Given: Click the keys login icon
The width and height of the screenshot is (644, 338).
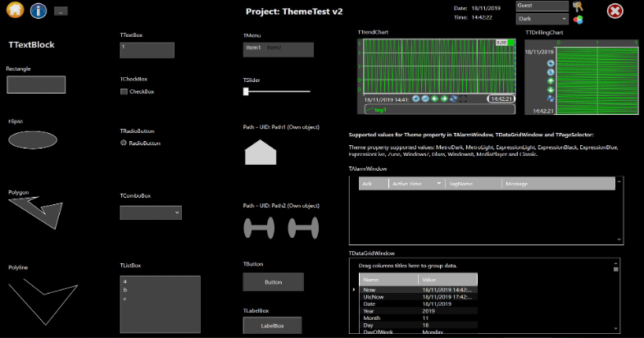Looking at the screenshot, I should pyautogui.click(x=578, y=6).
